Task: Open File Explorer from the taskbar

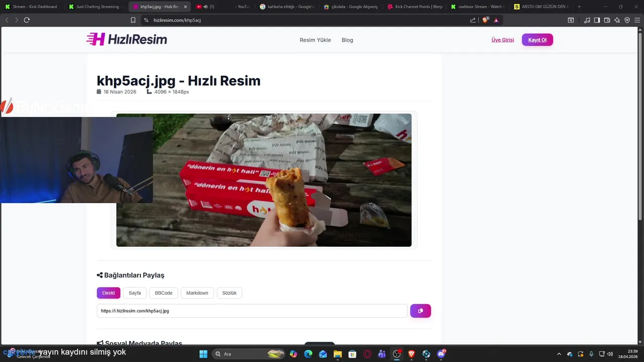Action: tap(338, 354)
